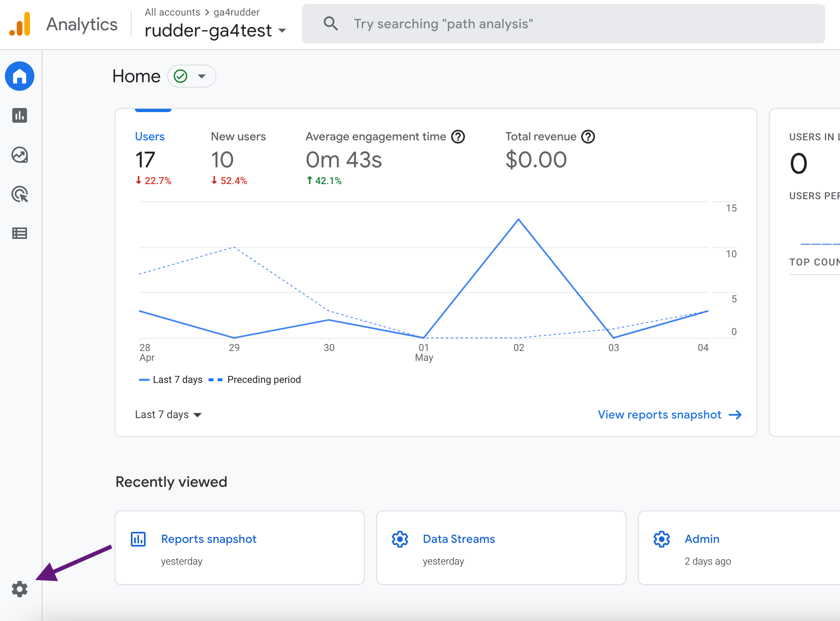This screenshot has width=840, height=621.
Task: Expand the Home status check dropdown
Action: pos(191,76)
